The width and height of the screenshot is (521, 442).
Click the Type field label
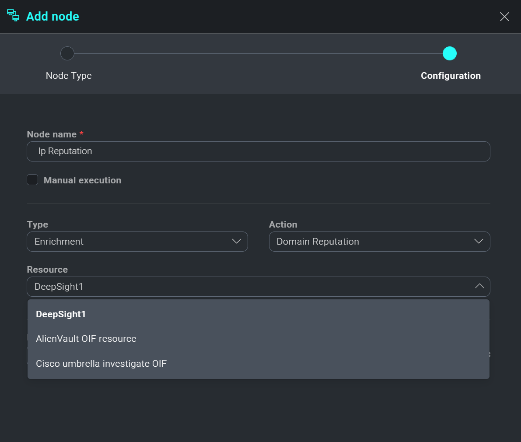(37, 225)
